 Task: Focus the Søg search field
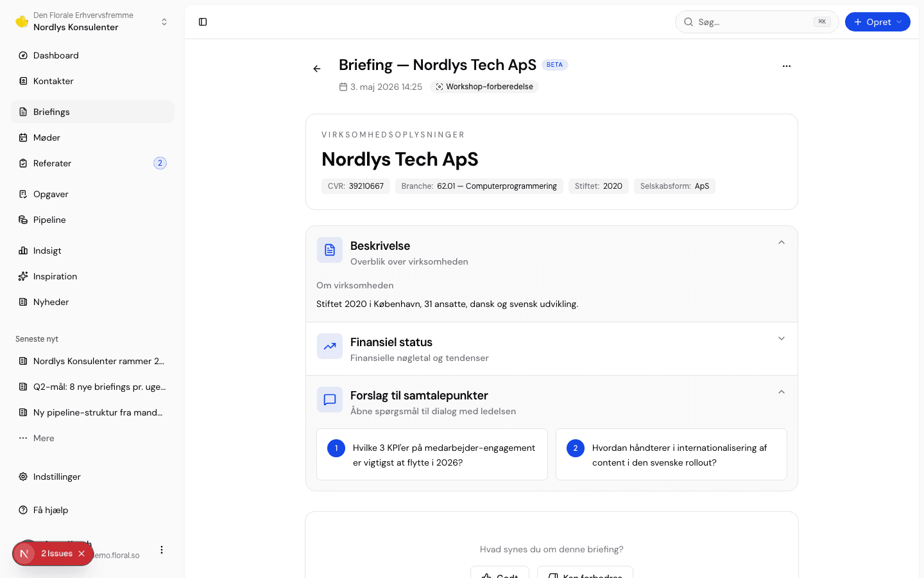pyautogui.click(x=757, y=22)
